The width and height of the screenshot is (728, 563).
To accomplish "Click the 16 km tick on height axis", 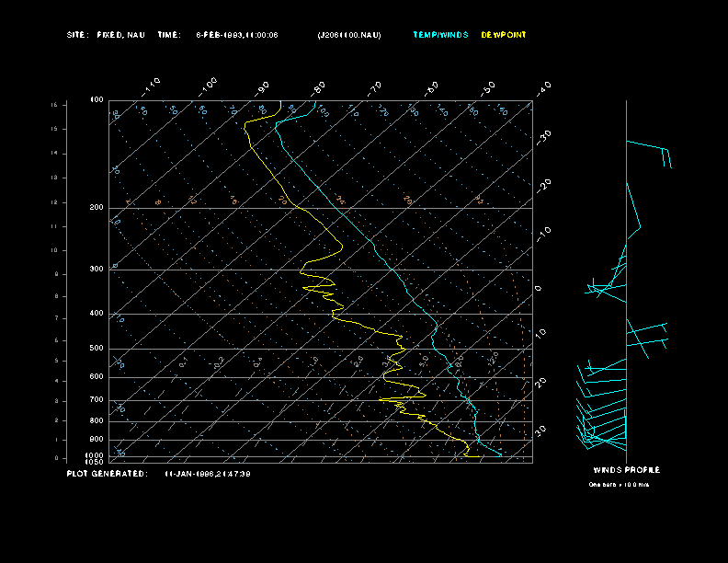I will 54,105.
